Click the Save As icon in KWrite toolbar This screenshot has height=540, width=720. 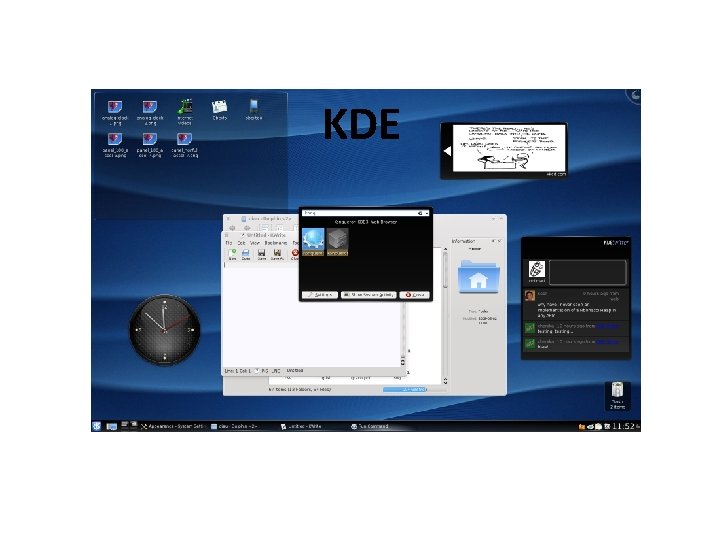[x=277, y=254]
